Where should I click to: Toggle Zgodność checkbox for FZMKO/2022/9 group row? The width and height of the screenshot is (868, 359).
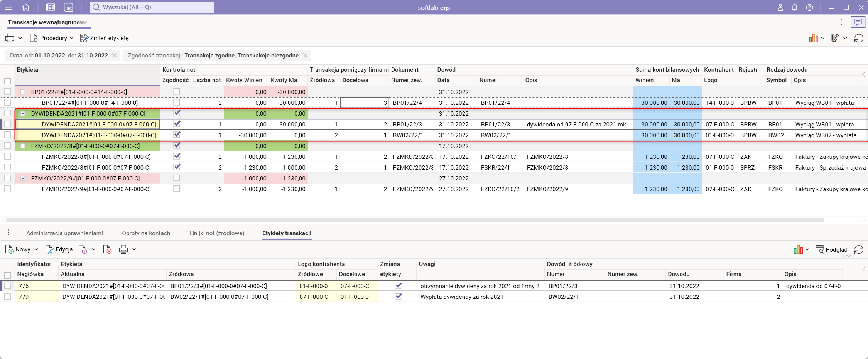tap(177, 178)
